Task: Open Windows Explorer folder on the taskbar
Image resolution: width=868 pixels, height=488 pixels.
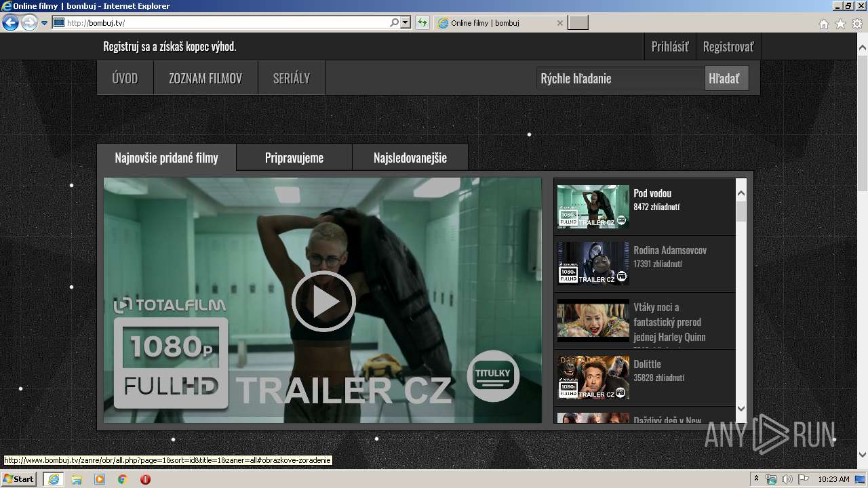Action: tap(77, 479)
